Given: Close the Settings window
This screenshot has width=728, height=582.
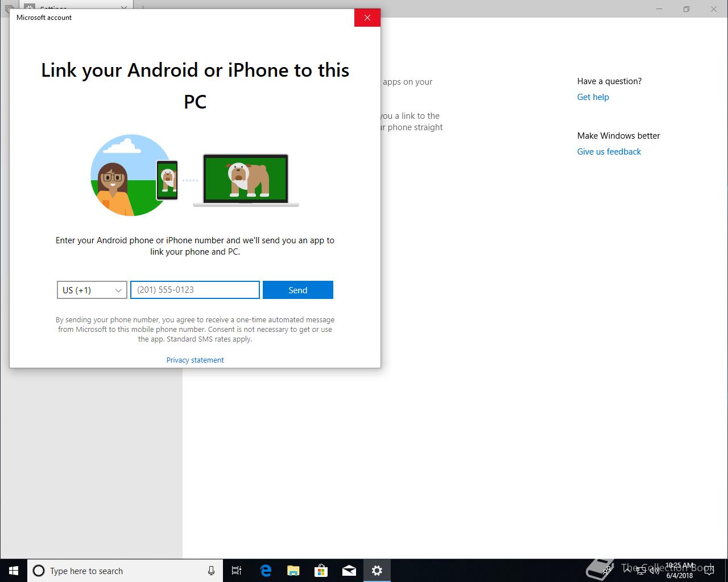Looking at the screenshot, I should (x=714, y=9).
